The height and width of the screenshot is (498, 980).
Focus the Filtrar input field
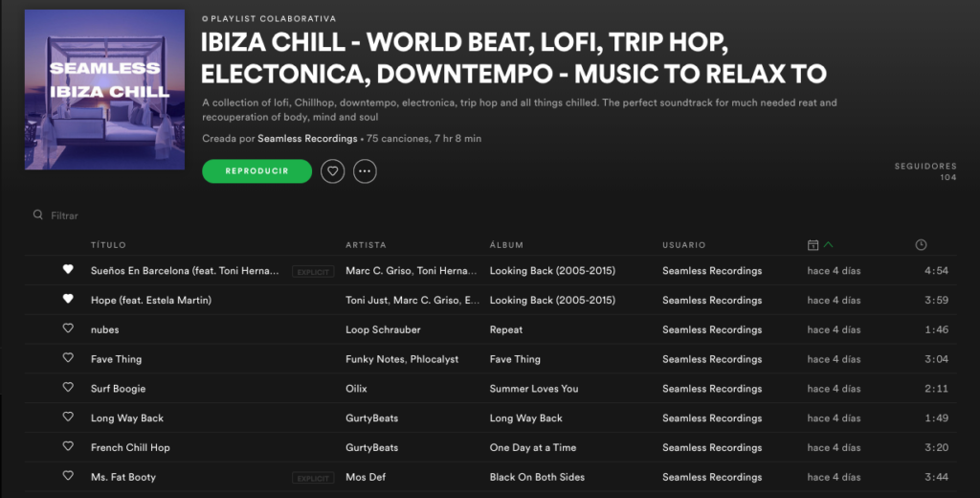[64, 215]
